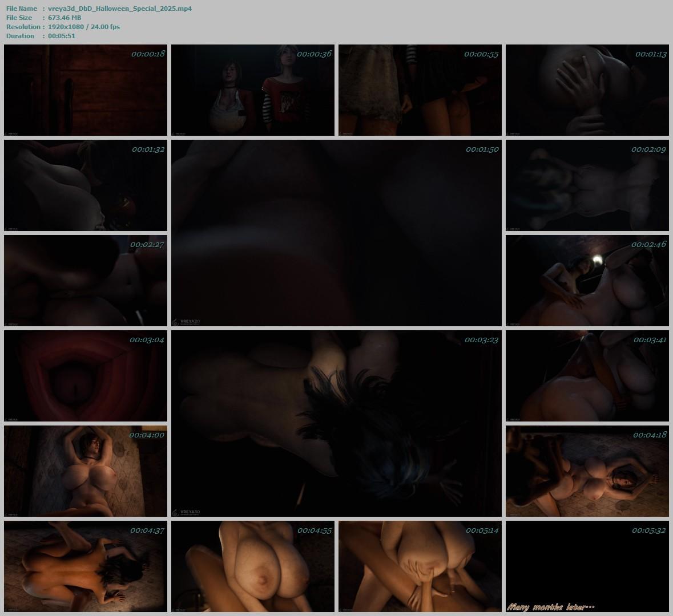Click the frame labeled 00:01:13

pos(587,90)
